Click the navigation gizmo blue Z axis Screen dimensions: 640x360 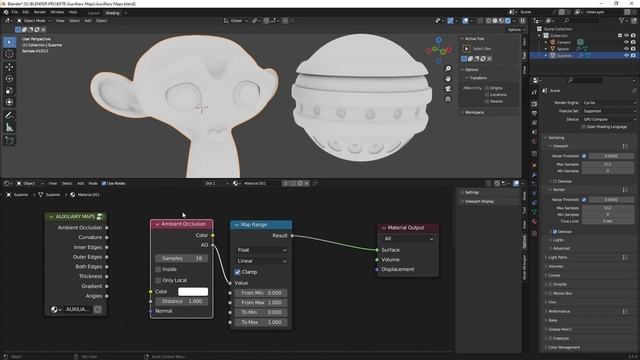pos(439,40)
